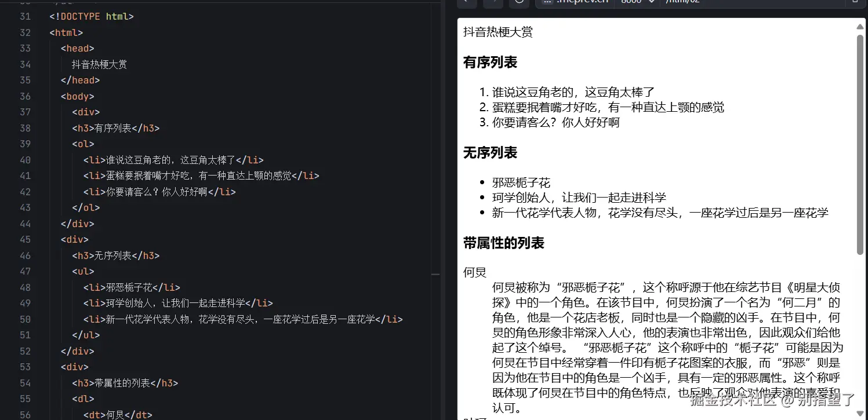
Task: Click the <li>你要请客么 code line
Action: tap(159, 192)
